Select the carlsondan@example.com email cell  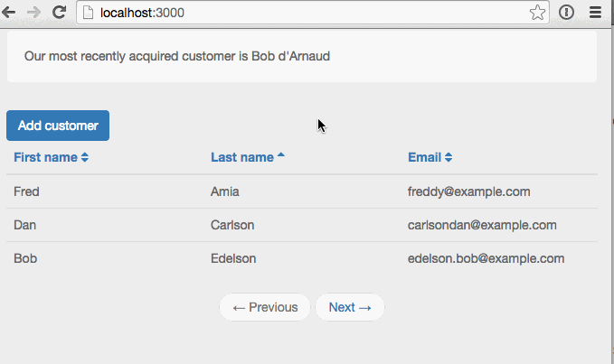tap(482, 225)
